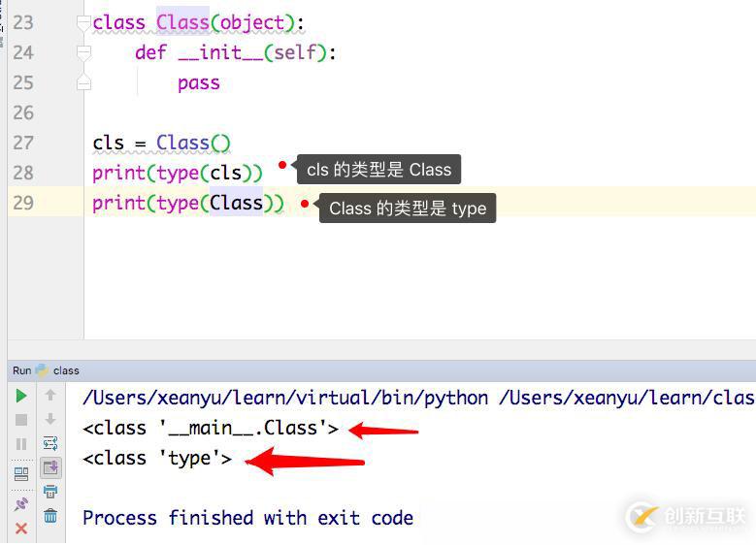Click the Run panel label

(x=21, y=370)
